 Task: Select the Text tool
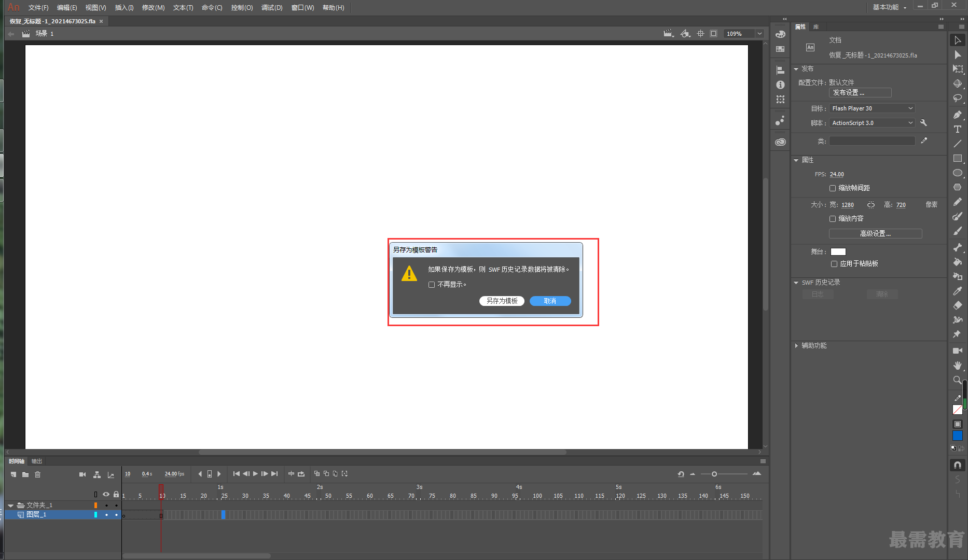(x=958, y=129)
